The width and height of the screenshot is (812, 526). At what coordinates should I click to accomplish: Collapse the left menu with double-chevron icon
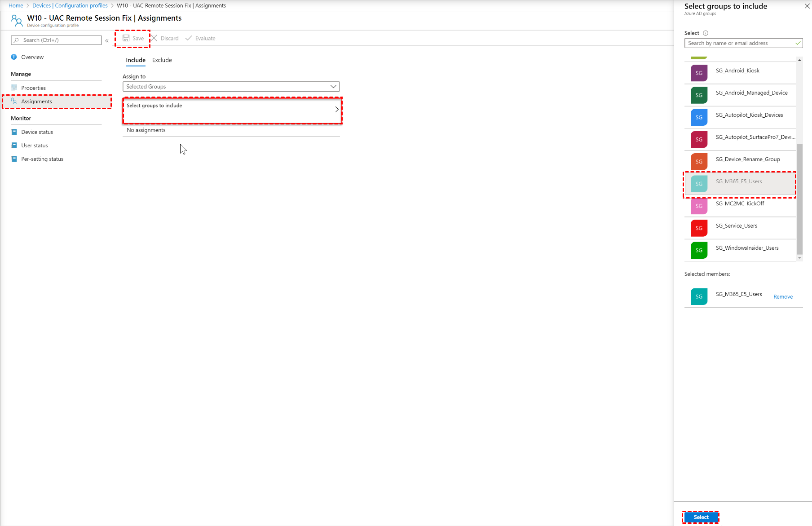(107, 40)
